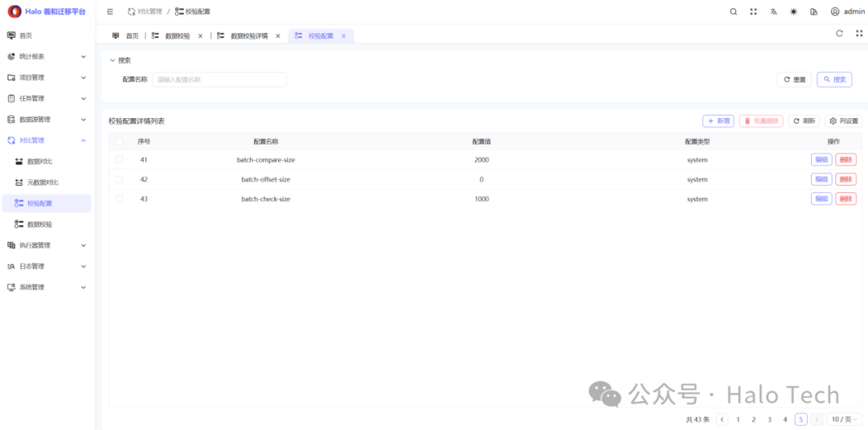
Task: Delete the batch-compare-size row
Action: pyautogui.click(x=845, y=160)
